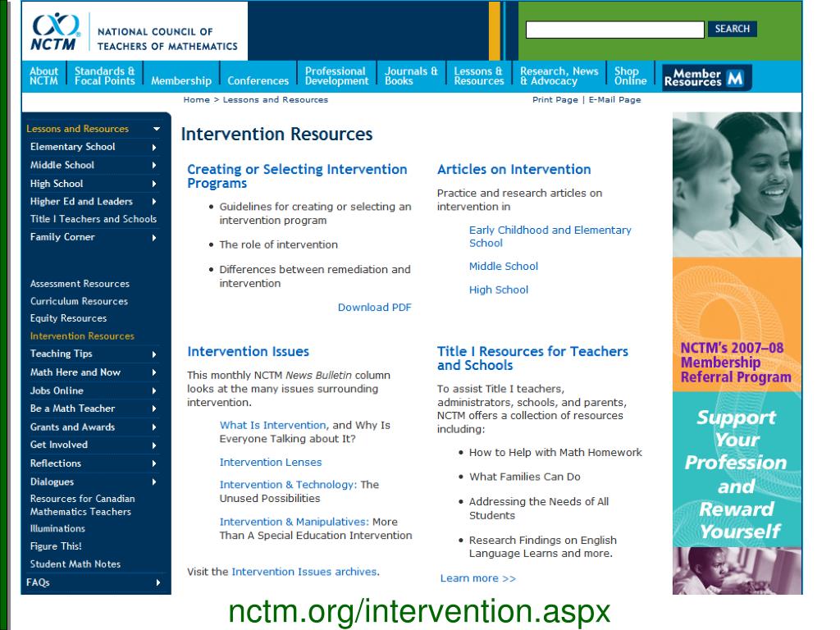Open Intervention & Technology article
This screenshot has width=840, height=630.
288,485
